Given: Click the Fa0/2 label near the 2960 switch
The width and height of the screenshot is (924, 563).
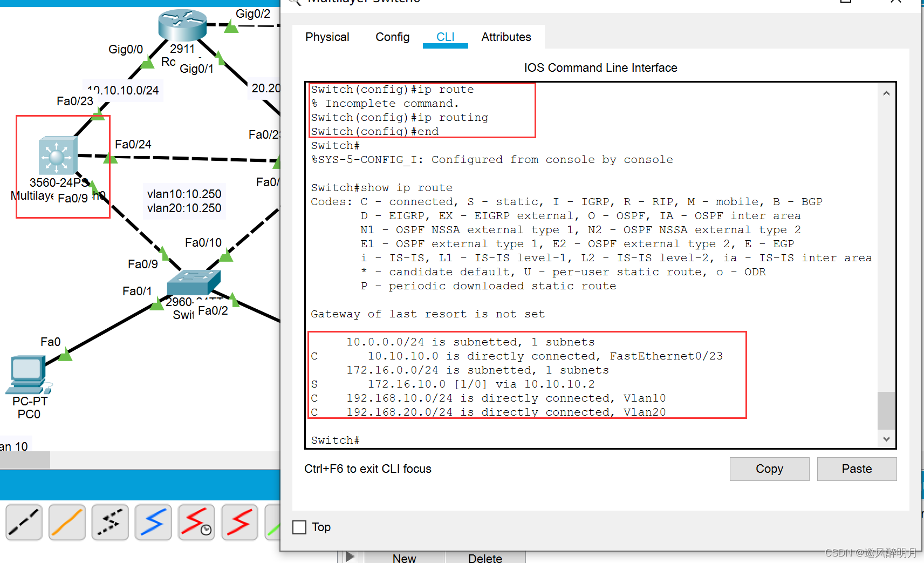Looking at the screenshot, I should (x=213, y=310).
